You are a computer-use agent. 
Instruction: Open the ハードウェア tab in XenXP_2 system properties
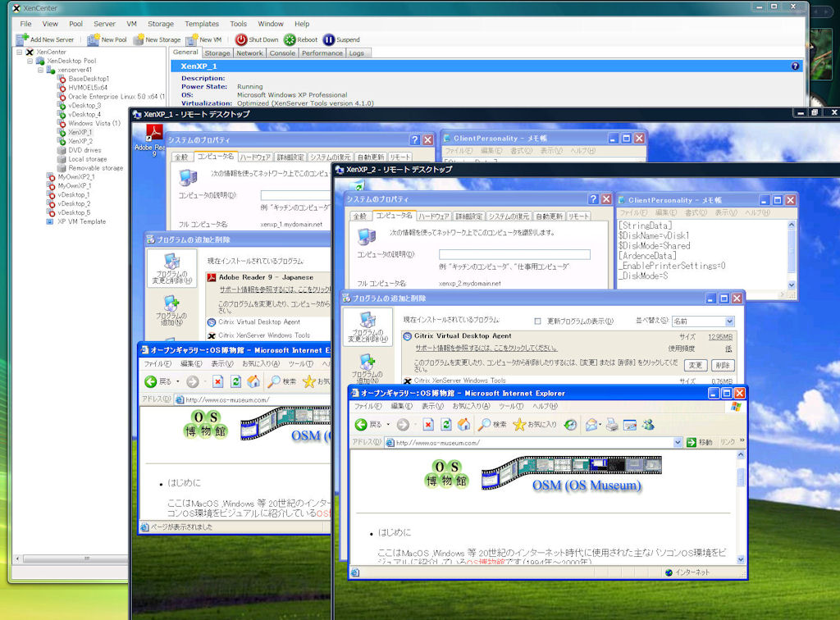(434, 217)
